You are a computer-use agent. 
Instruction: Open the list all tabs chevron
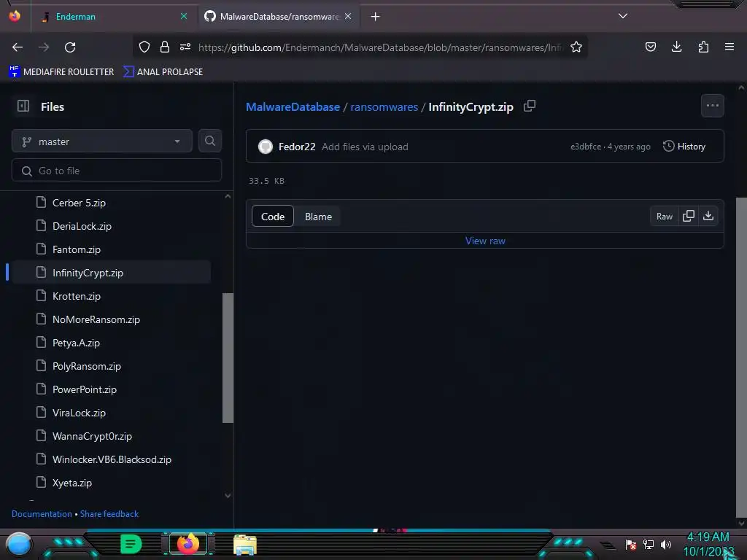(623, 16)
